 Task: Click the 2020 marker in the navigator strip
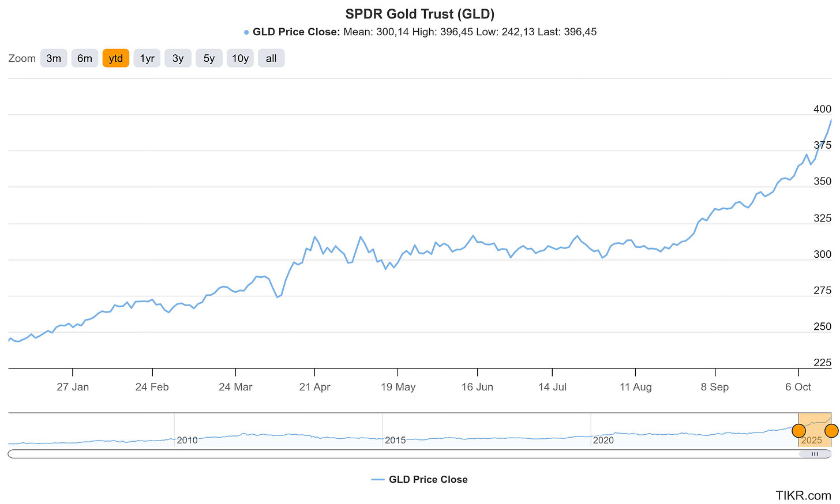(604, 440)
